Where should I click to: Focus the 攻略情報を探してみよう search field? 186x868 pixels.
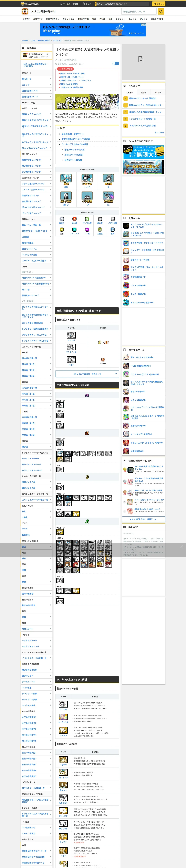pyautogui.click(x=139, y=11)
